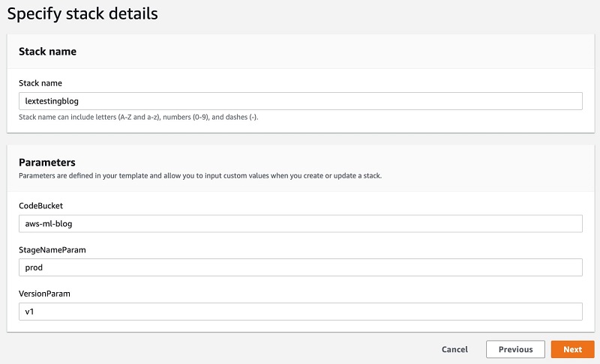Click the Parameters description text
The width and height of the screenshot is (600, 364).
click(200, 176)
